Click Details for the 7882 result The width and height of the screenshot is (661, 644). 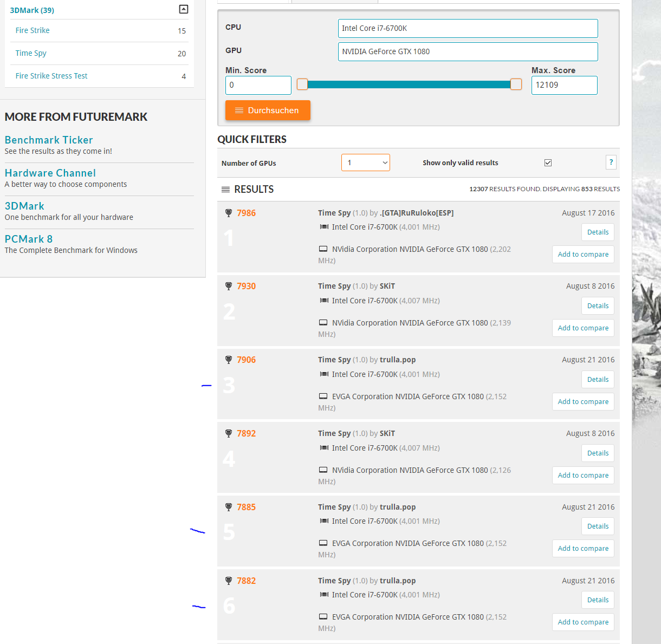[598, 600]
